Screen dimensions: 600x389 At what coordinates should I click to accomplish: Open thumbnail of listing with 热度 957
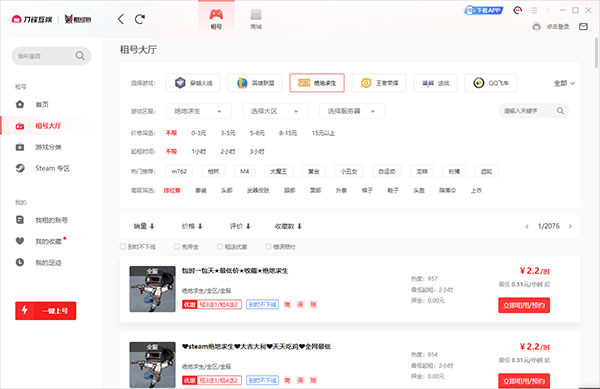coord(152,289)
